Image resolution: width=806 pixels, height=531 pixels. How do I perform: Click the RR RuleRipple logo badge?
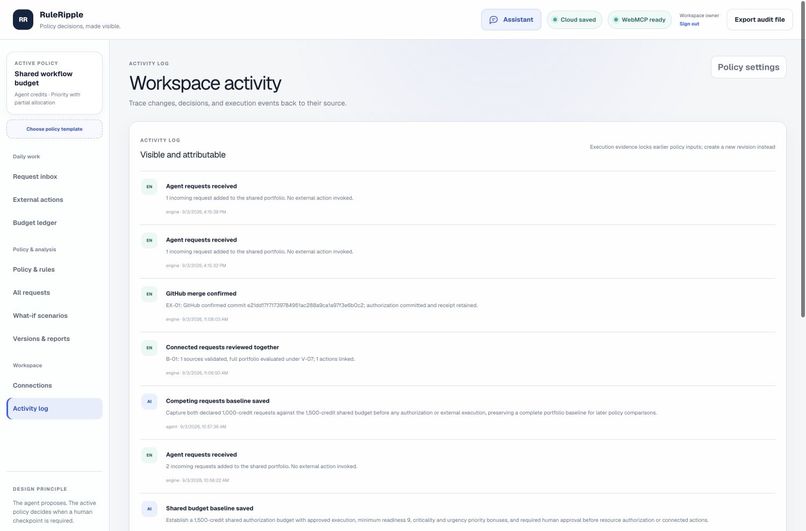(23, 20)
